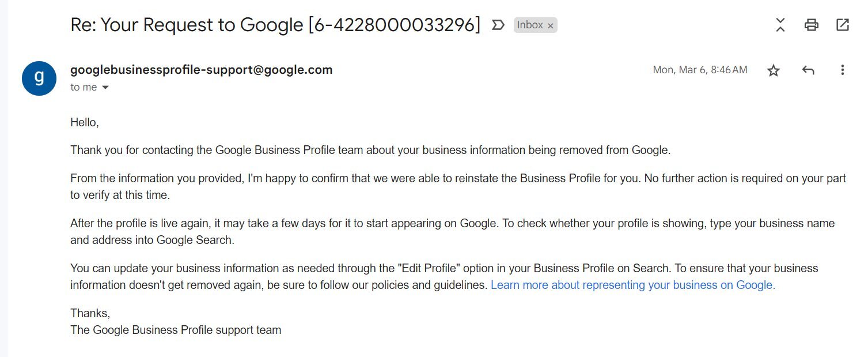Screen dimensions: 868x357
Task: Reply using the arrow icon
Action: click(x=808, y=70)
